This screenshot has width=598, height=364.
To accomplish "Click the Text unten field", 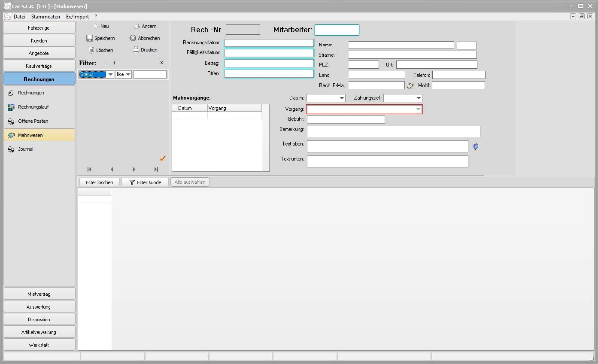I will click(388, 161).
